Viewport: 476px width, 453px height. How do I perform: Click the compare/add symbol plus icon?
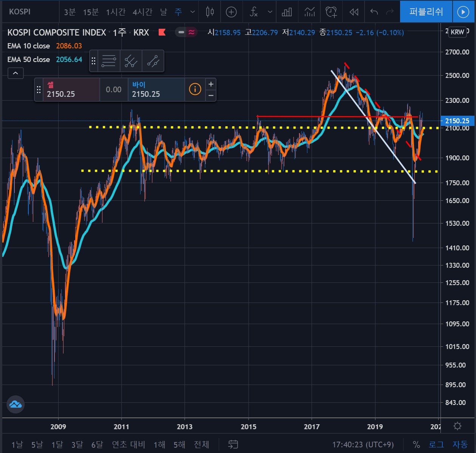(231, 12)
